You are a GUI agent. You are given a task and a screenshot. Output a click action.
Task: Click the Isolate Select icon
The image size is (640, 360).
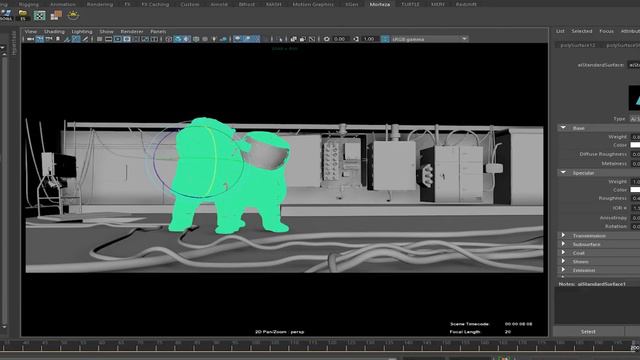coord(281,39)
